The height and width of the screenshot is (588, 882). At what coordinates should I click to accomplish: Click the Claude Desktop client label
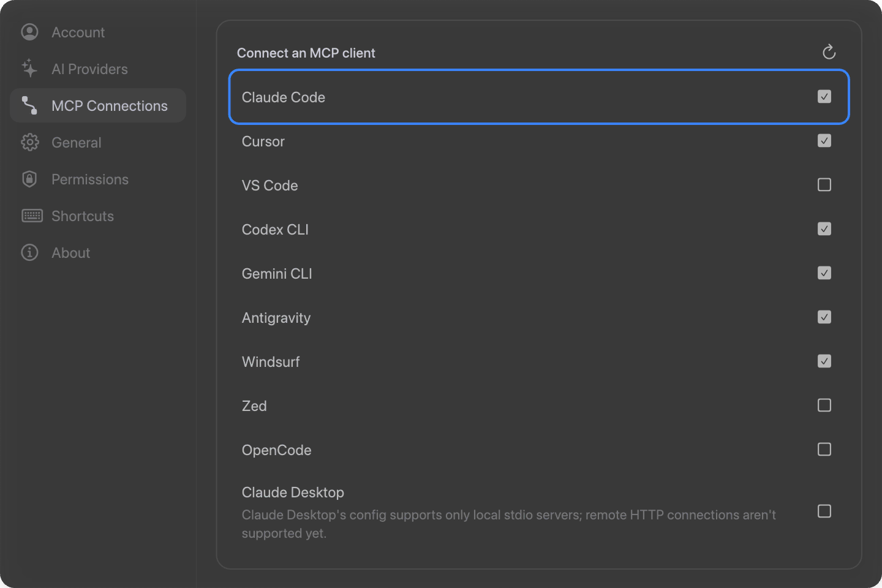[293, 492]
